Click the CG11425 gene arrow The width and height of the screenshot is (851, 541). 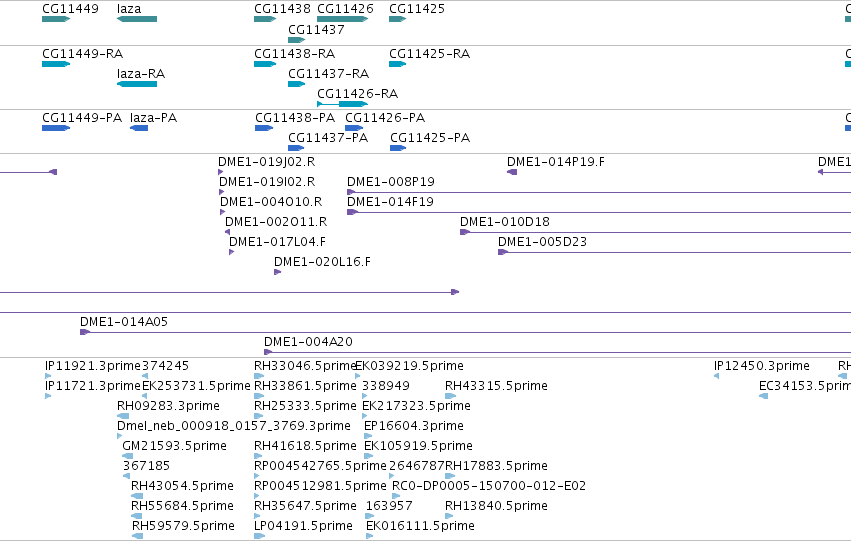[x=397, y=19]
